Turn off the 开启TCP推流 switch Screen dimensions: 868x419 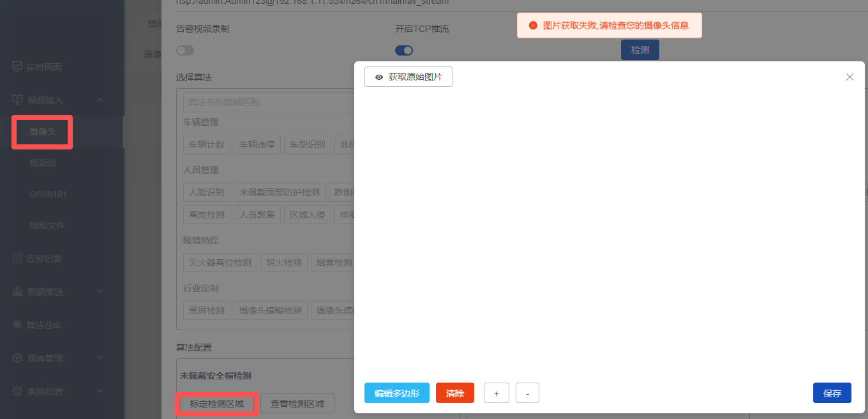(404, 50)
